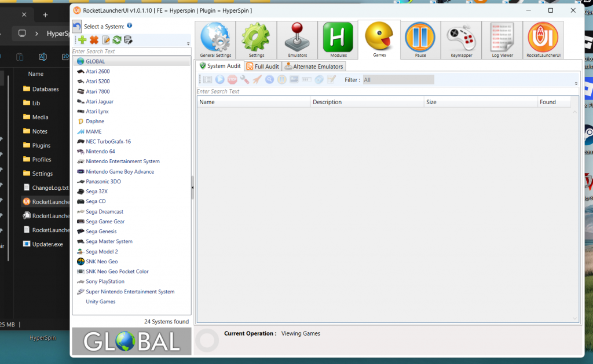Click the blue info icon beside Select a System

point(130,25)
